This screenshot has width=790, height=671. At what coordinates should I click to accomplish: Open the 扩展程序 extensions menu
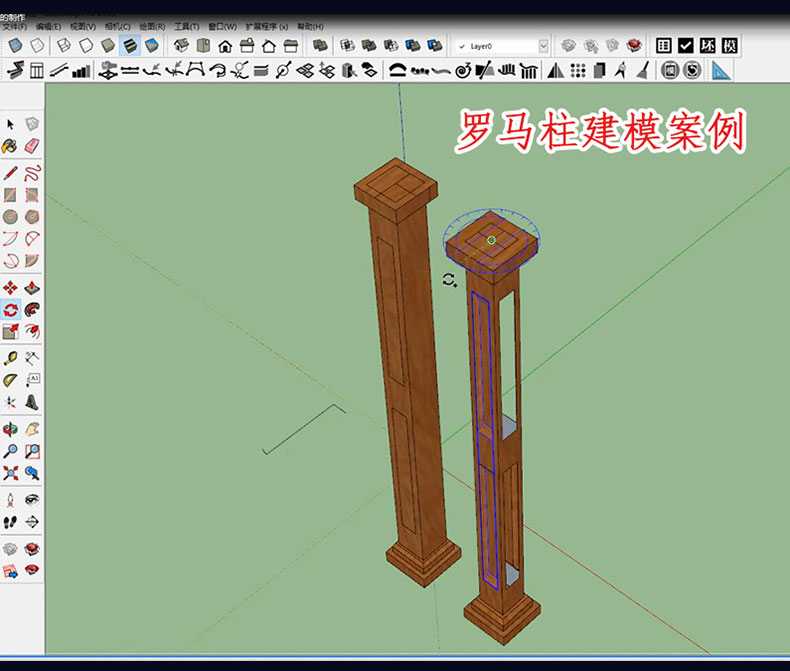266,26
